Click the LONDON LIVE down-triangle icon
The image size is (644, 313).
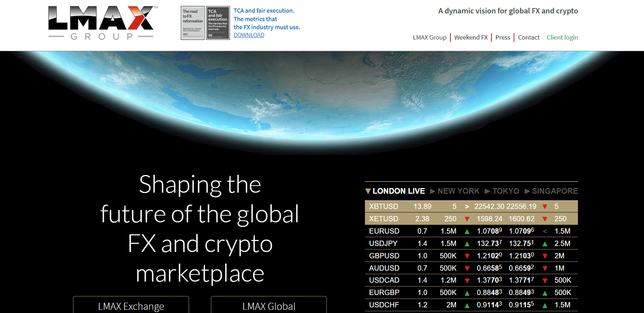(368, 191)
